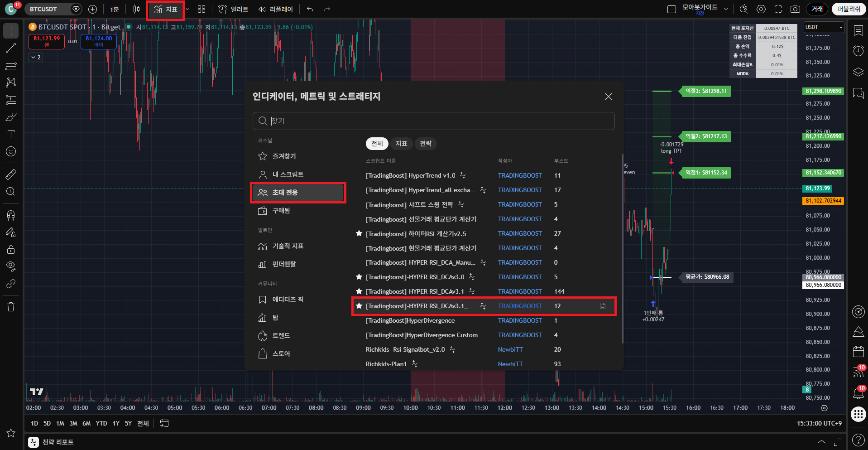868x450 pixels.
Task: Click the Alert button
Action: 233,9
